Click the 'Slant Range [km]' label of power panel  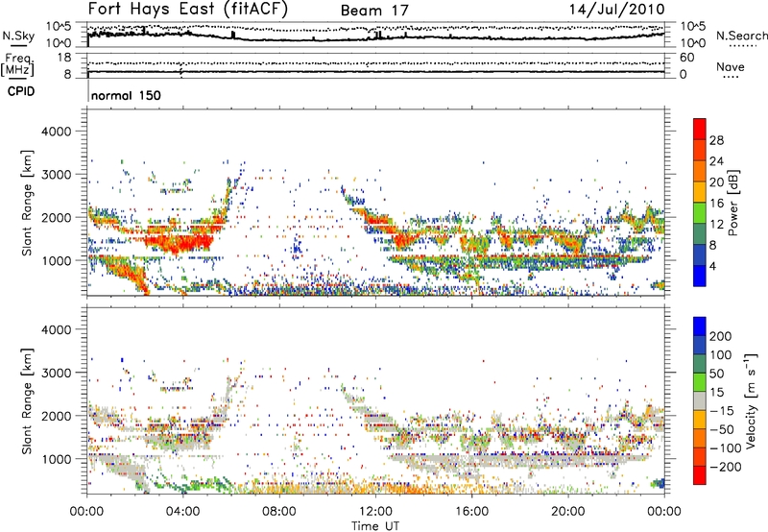pyautogui.click(x=27, y=203)
